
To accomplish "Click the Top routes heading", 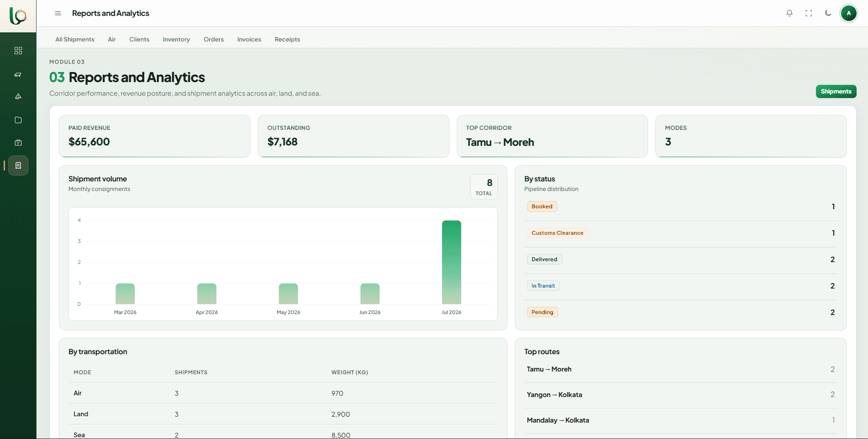I will pos(542,352).
